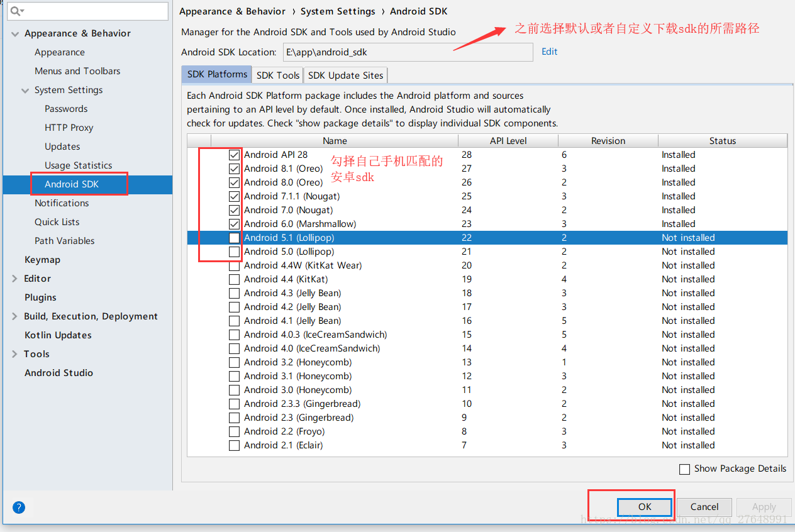Uncheck the Android 6.0 (Marshmallow) checkbox
This screenshot has width=795, height=532.
tap(235, 224)
